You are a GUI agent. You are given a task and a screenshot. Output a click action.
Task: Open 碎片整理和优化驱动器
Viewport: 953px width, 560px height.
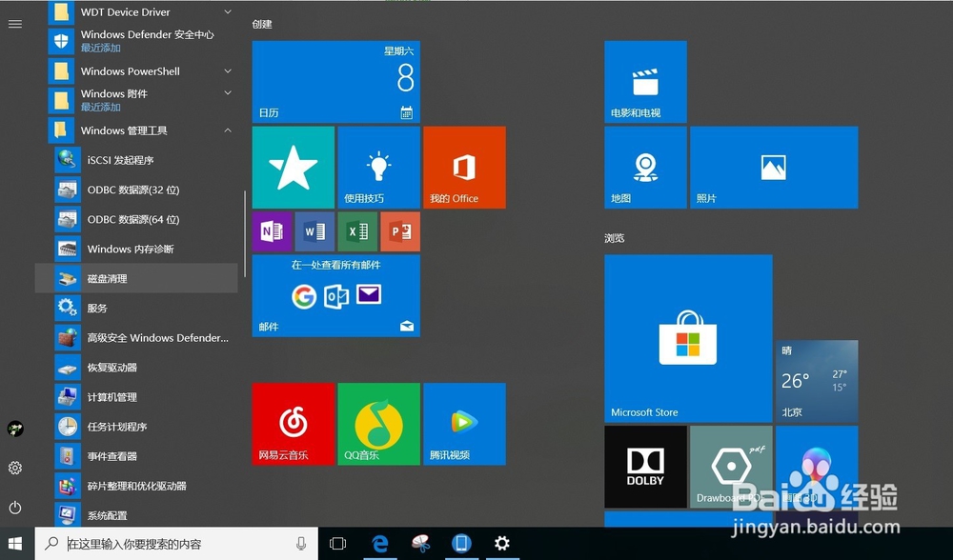[x=141, y=486]
